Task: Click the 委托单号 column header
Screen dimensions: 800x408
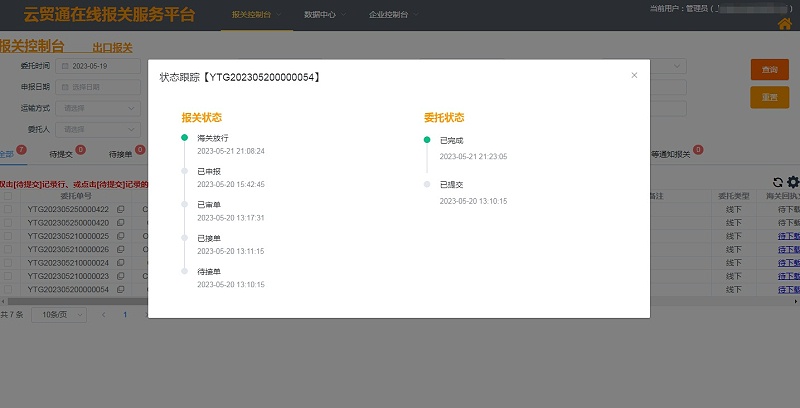Action: tap(76, 196)
